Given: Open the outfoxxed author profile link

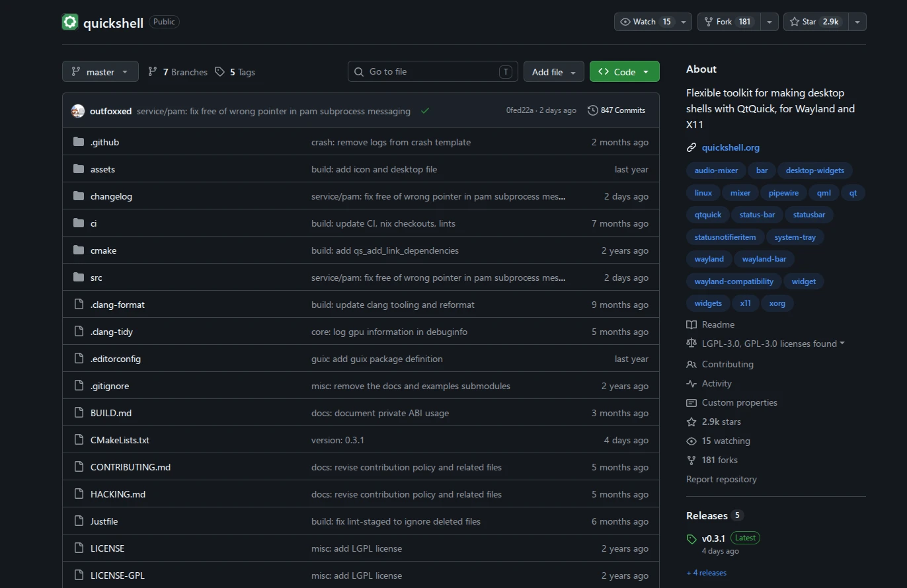Looking at the screenshot, I should [x=110, y=111].
